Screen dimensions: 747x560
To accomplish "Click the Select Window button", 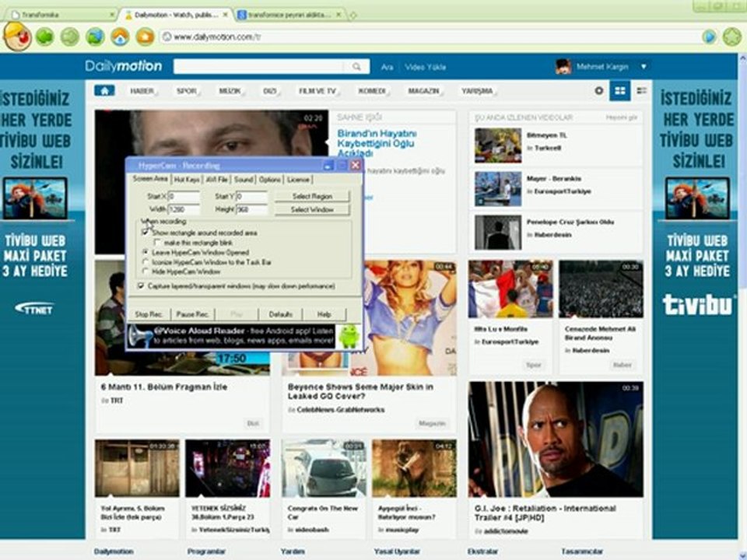I will point(312,209).
